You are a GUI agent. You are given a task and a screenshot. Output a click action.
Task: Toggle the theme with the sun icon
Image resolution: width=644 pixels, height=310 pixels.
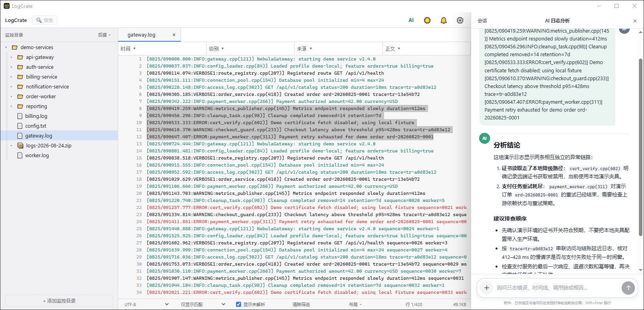427,20
